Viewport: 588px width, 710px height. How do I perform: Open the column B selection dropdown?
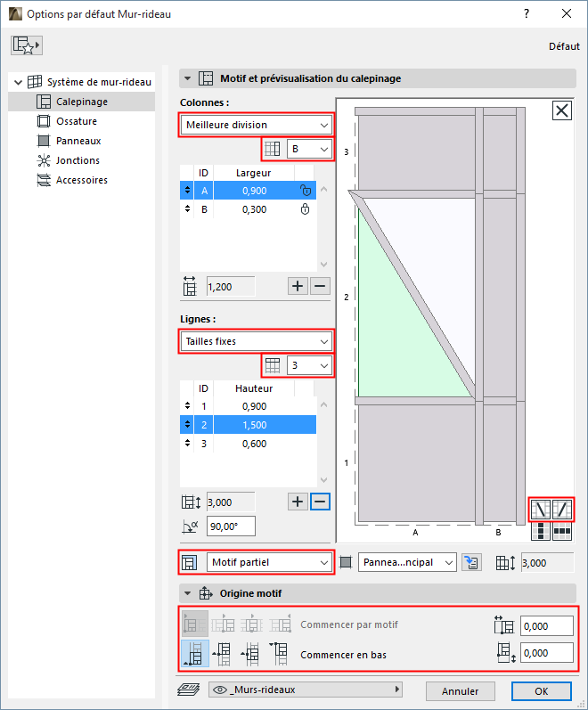(309, 149)
